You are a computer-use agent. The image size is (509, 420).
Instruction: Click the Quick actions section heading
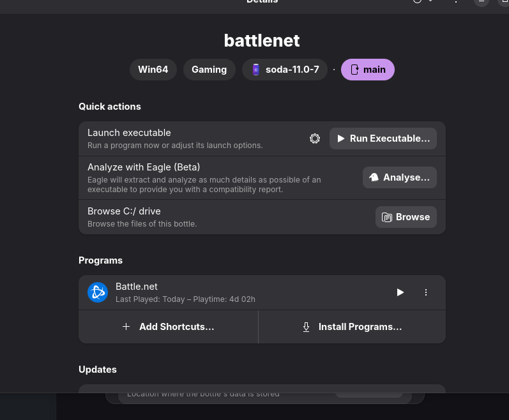110,107
